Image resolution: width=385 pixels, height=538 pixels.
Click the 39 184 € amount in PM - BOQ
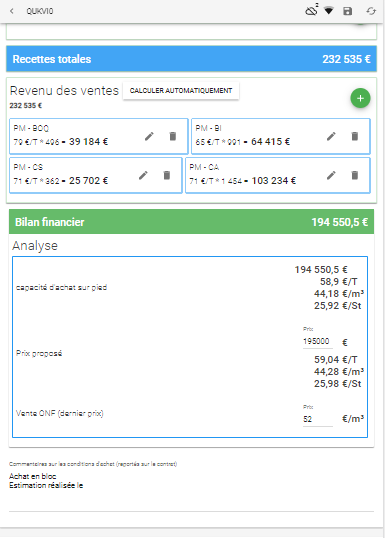[x=89, y=142]
